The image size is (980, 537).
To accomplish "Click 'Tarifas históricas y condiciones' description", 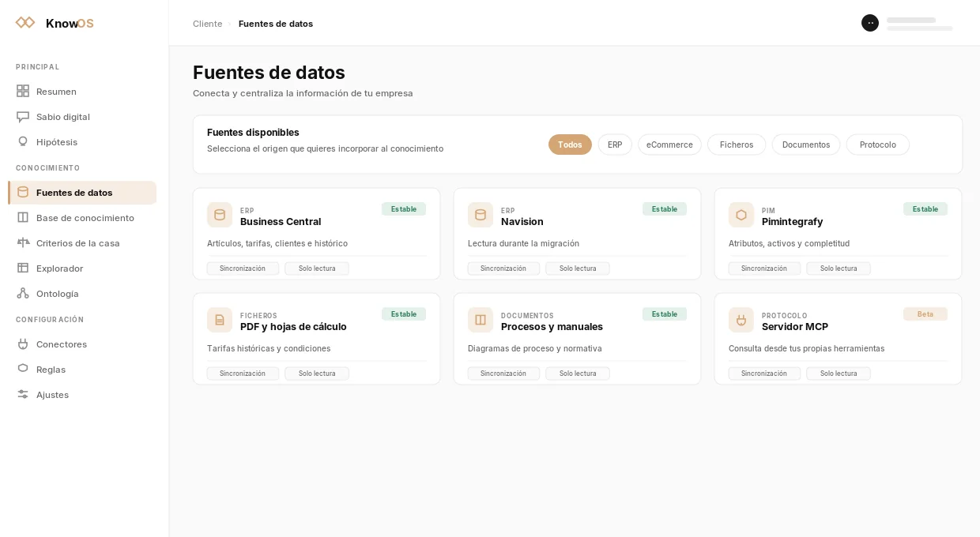I will [x=269, y=348].
